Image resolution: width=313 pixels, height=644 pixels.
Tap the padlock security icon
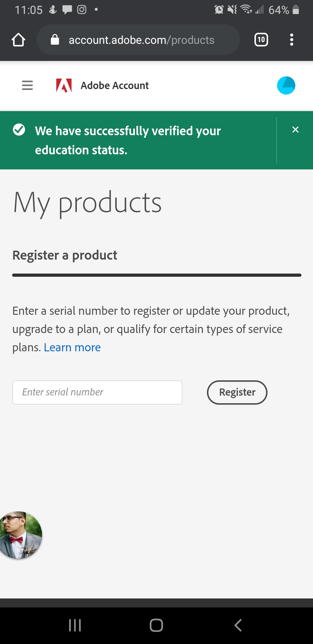click(x=55, y=40)
